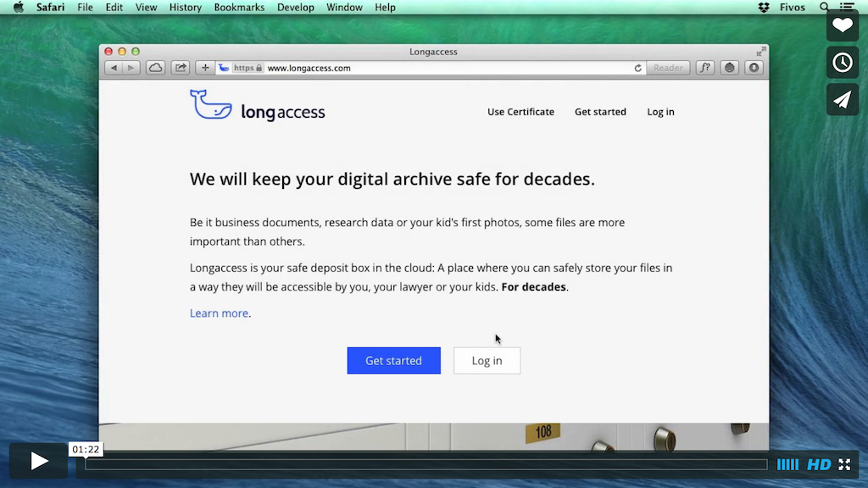Viewport: 868px width, 488px height.
Task: Reload the longaccess page
Action: tap(637, 68)
